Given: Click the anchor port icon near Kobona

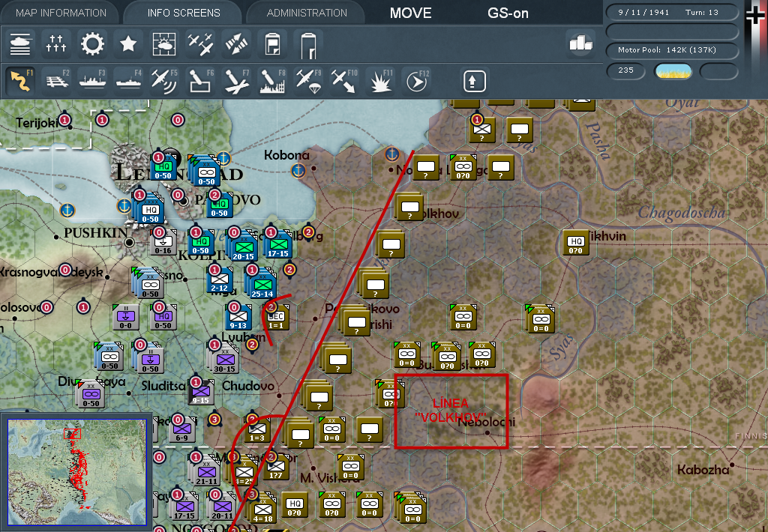Looking at the screenshot, I should point(298,171).
